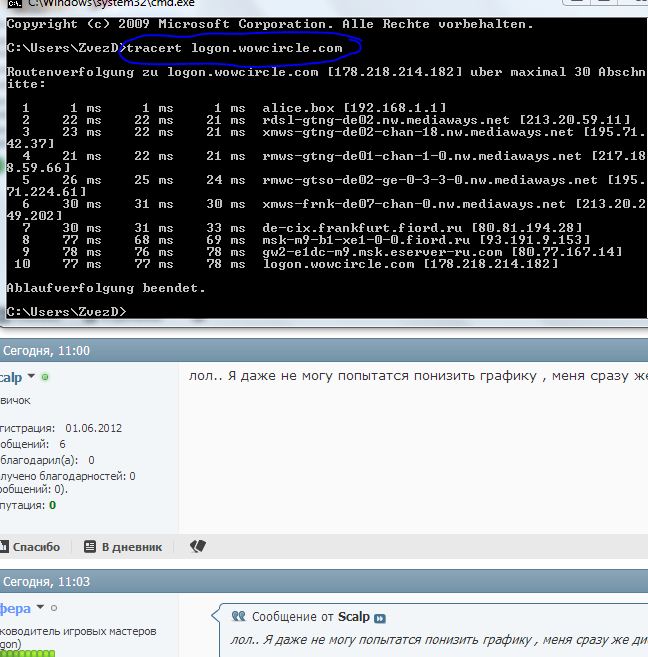
Task: Click the bold Scalp name in quote header
Action: [x=354, y=618]
